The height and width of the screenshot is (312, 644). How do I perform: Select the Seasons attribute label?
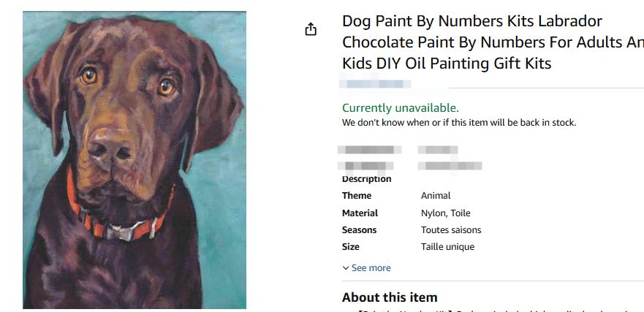coord(359,230)
